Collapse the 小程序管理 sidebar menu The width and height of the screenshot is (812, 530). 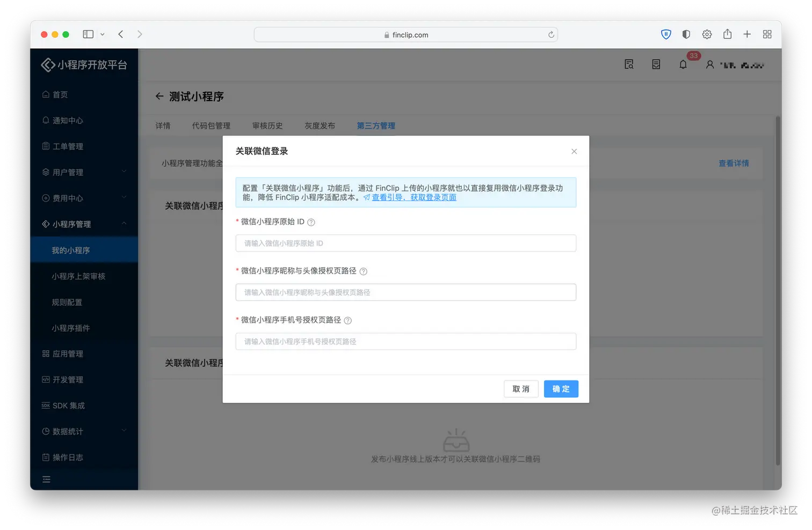point(84,224)
